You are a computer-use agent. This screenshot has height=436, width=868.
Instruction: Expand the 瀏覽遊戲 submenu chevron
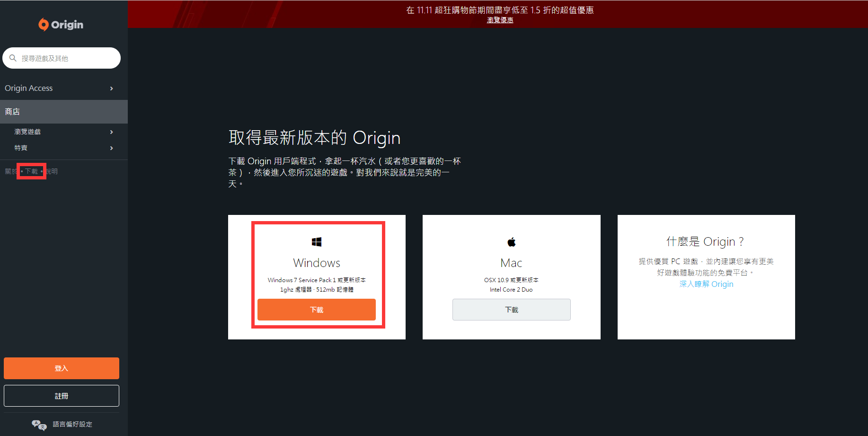point(112,132)
